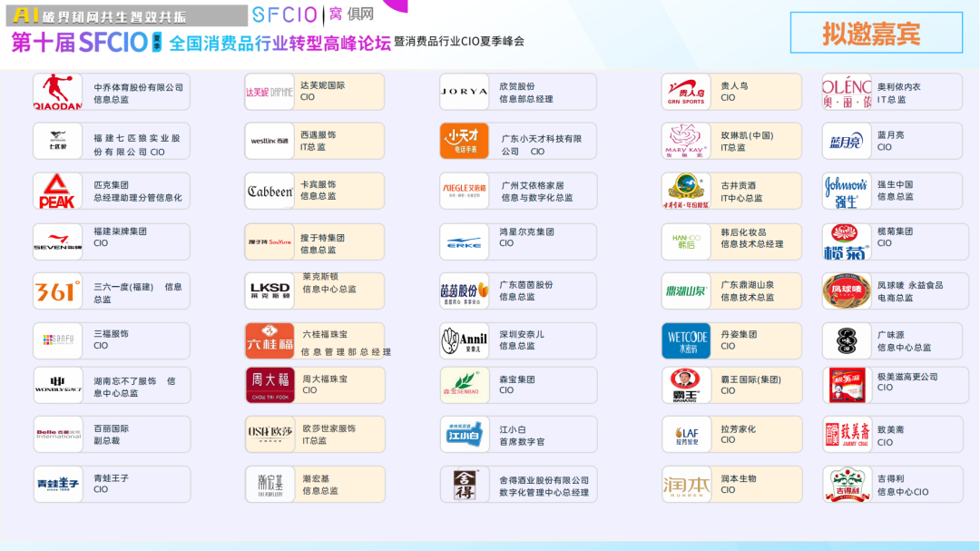
Task: Select text 榄菊集团 CIO
Action: tap(895, 237)
